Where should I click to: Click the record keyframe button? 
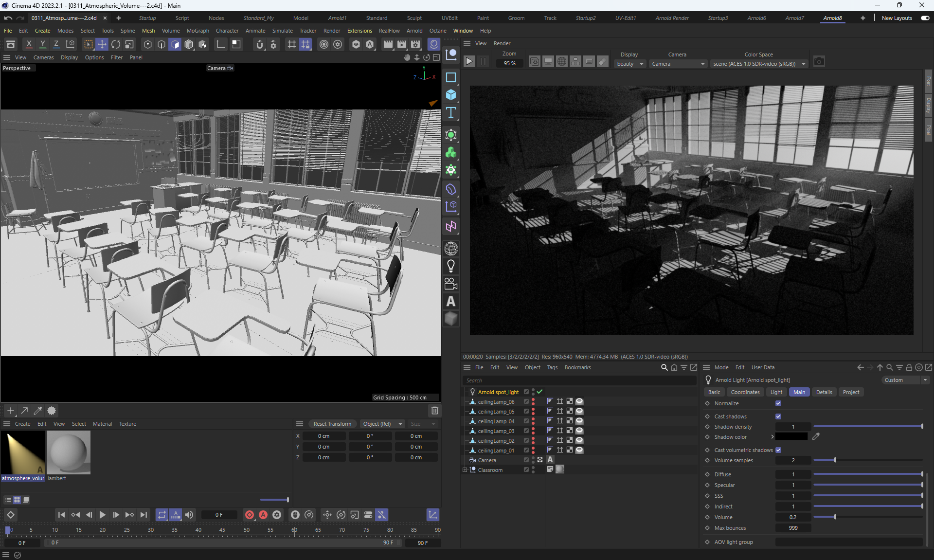[x=250, y=515]
